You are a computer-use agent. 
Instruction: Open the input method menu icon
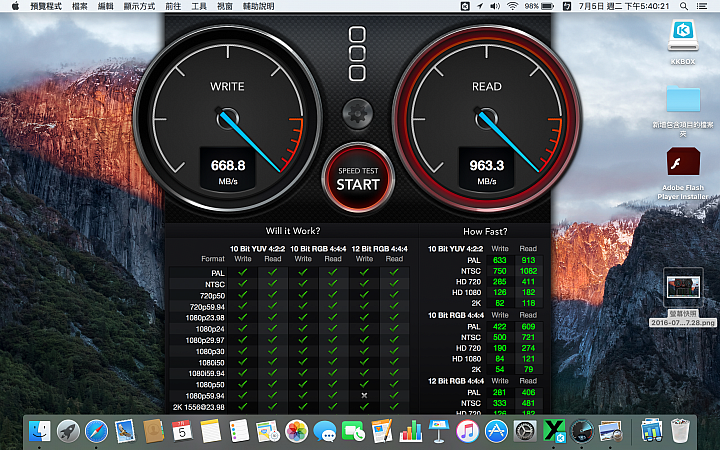tap(567, 6)
